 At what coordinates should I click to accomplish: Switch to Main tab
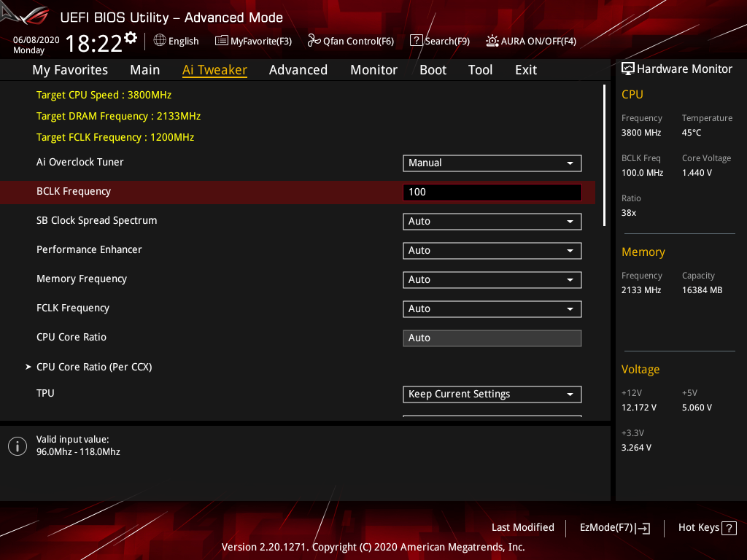[145, 70]
